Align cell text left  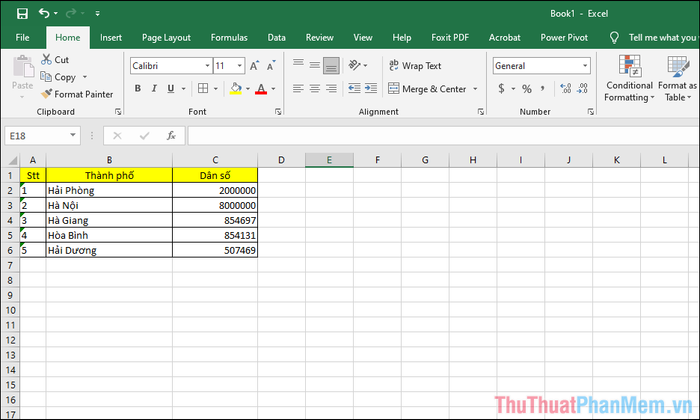298,88
